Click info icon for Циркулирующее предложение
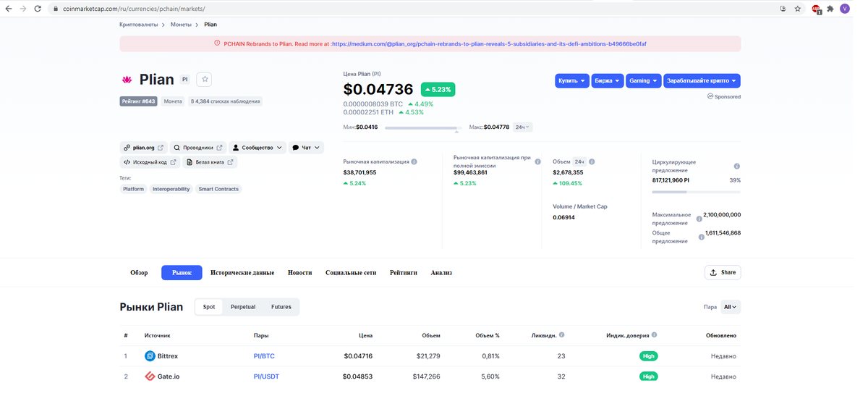 click(737, 167)
